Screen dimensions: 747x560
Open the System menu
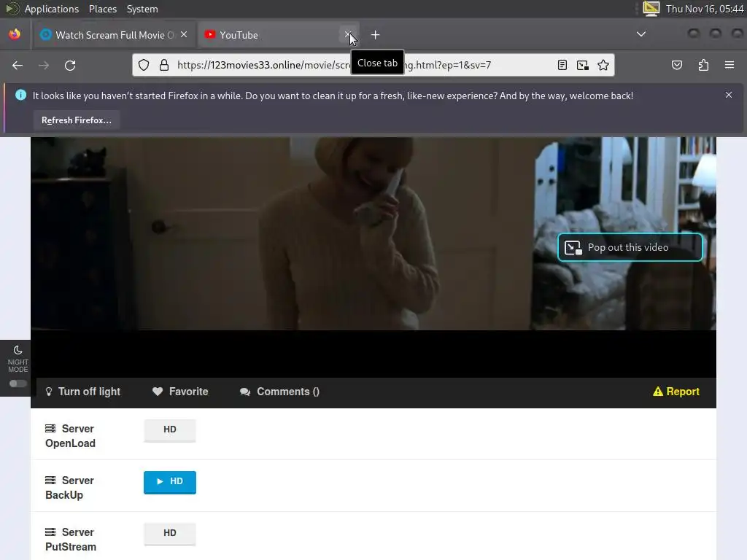[x=142, y=9]
